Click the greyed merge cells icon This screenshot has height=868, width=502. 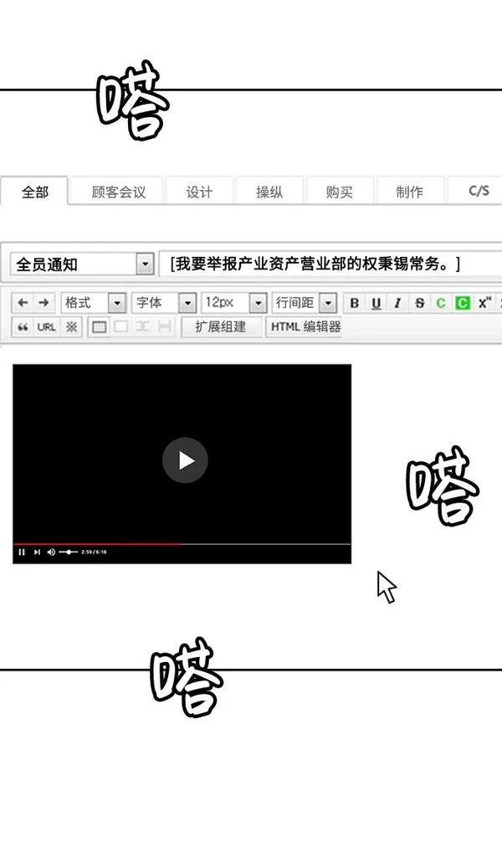(x=142, y=326)
